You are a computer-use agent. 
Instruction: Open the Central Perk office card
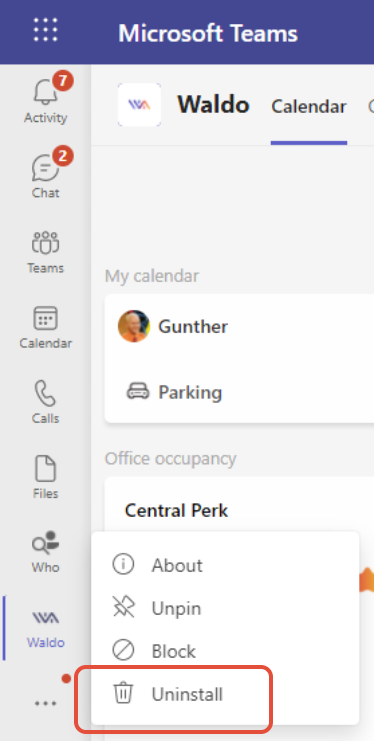coord(176,510)
